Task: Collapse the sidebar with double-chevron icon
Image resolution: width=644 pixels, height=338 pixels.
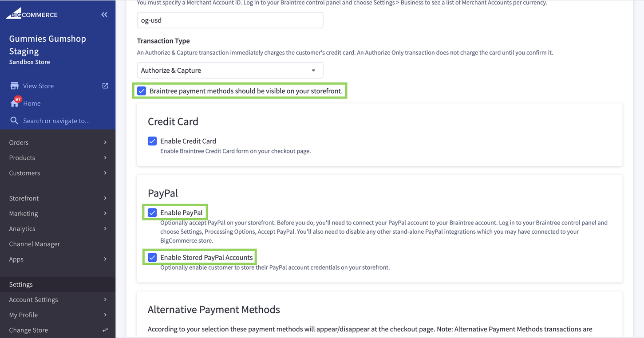Action: point(104,15)
